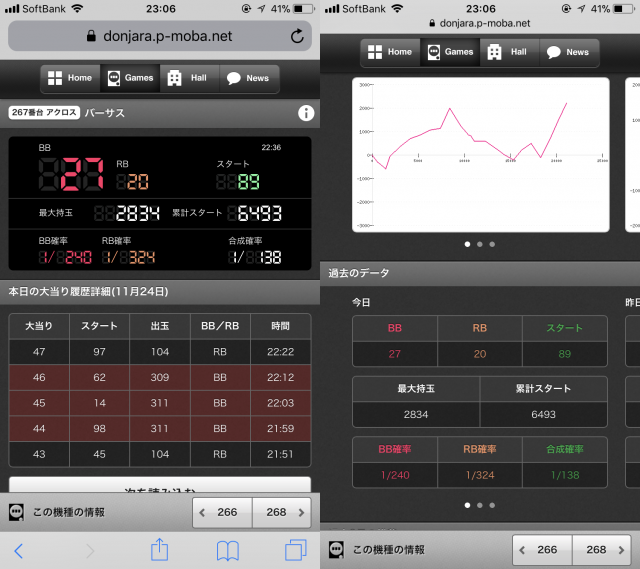This screenshot has width=640, height=569.
Task: Tap the slump graph with pink line
Action: (480, 154)
